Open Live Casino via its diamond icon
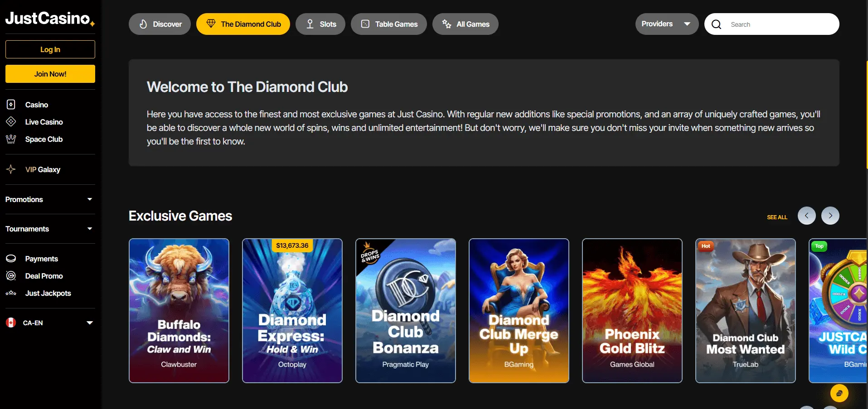This screenshot has width=868, height=409. point(11,122)
